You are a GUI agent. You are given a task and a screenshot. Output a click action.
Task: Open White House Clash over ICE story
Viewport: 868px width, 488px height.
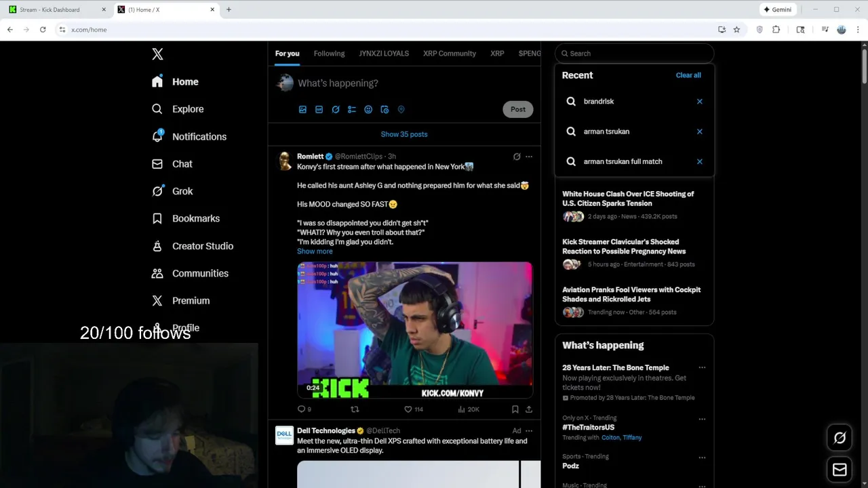(x=634, y=205)
